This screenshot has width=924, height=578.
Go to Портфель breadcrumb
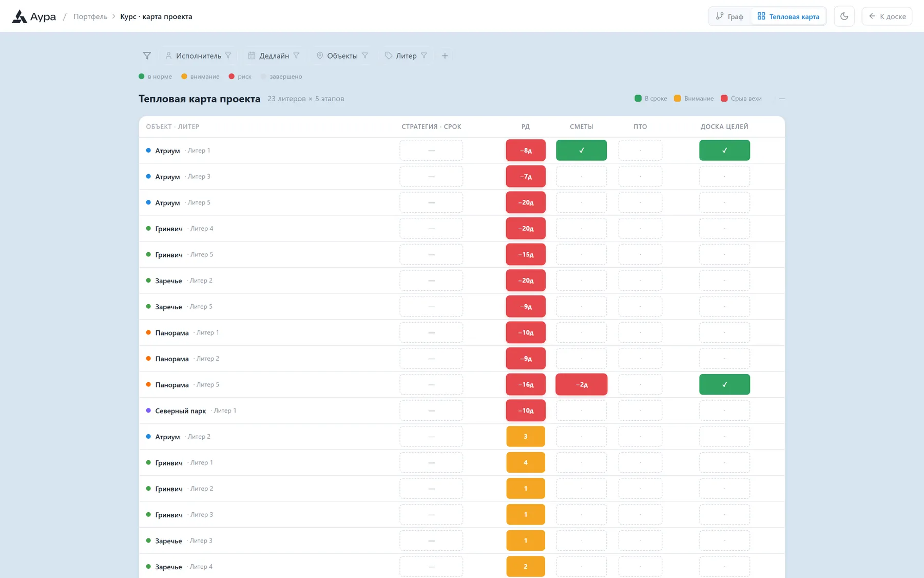click(x=90, y=16)
